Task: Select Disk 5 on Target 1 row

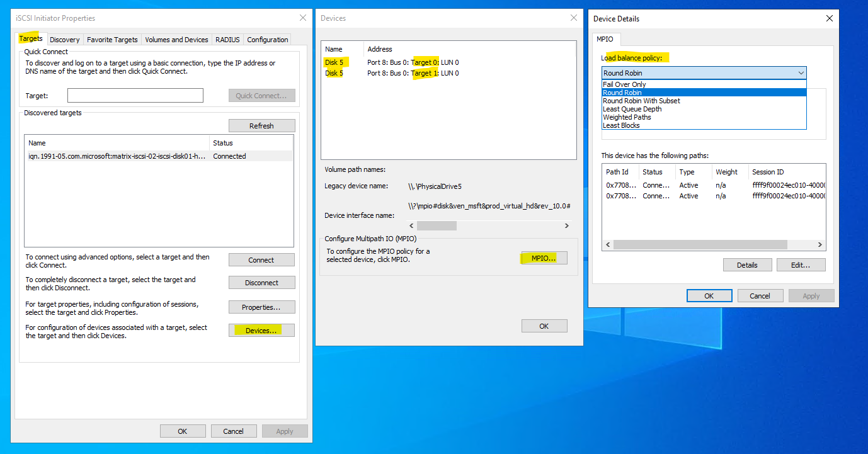Action: [x=391, y=73]
